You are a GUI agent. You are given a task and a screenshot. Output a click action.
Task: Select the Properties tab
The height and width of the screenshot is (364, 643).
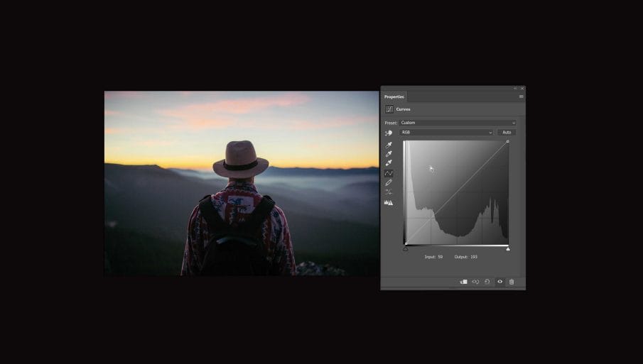coord(394,96)
